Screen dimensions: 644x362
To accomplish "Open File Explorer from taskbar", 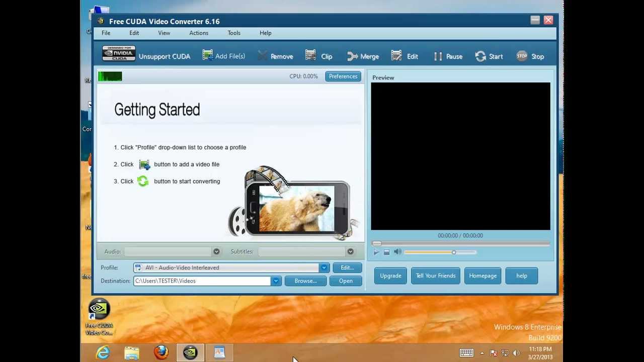I will (x=132, y=353).
